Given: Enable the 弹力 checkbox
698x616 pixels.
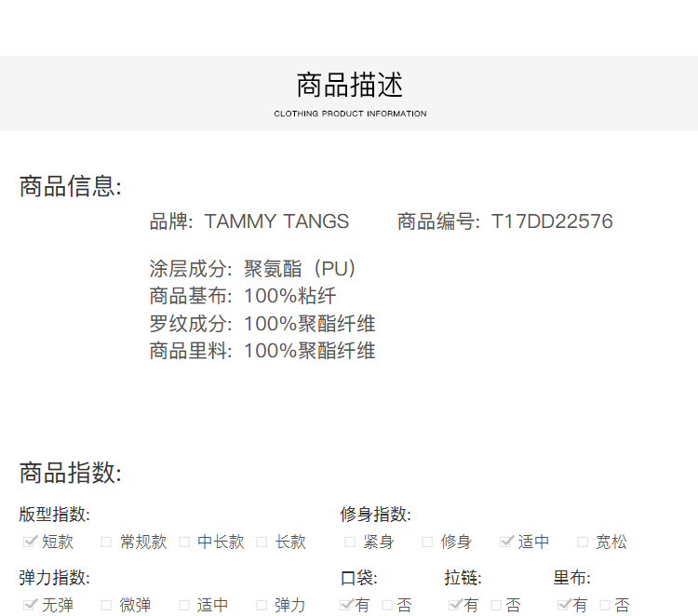Looking at the screenshot, I should 262,605.
